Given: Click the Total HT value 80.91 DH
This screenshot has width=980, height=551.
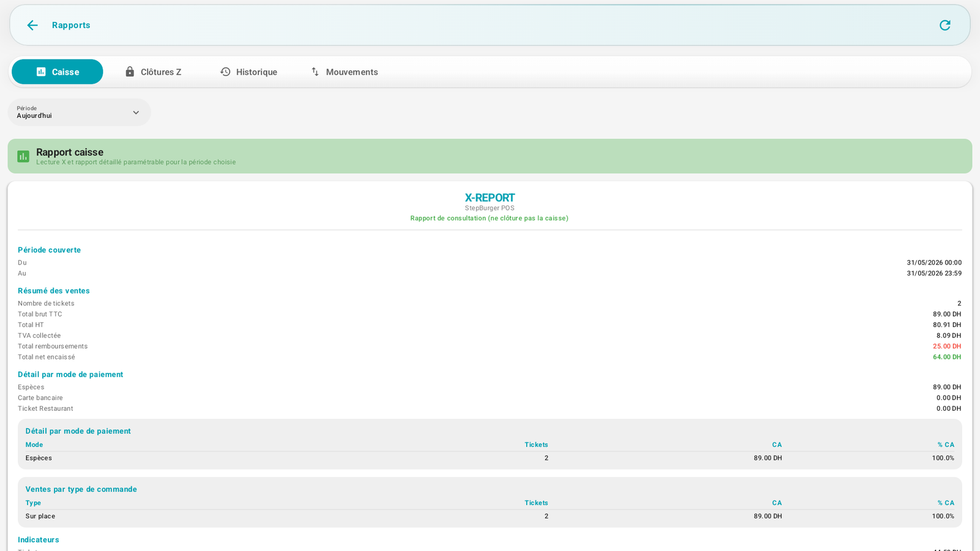Looking at the screenshot, I should 947,325.
